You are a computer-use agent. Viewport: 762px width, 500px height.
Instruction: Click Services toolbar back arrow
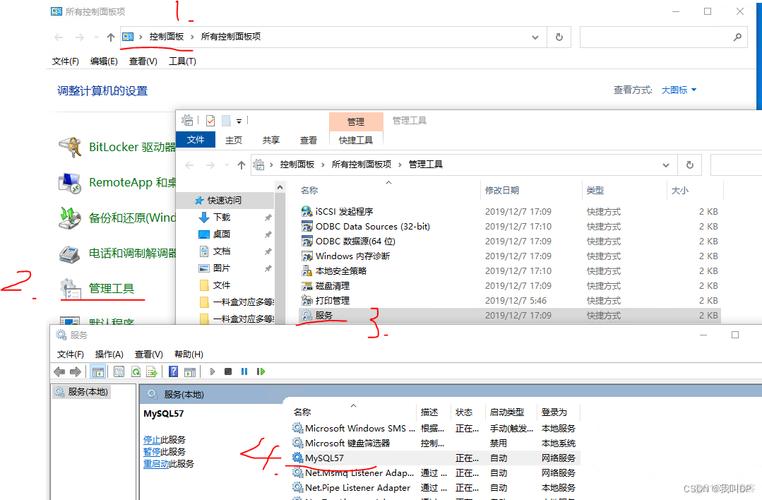(x=59, y=372)
